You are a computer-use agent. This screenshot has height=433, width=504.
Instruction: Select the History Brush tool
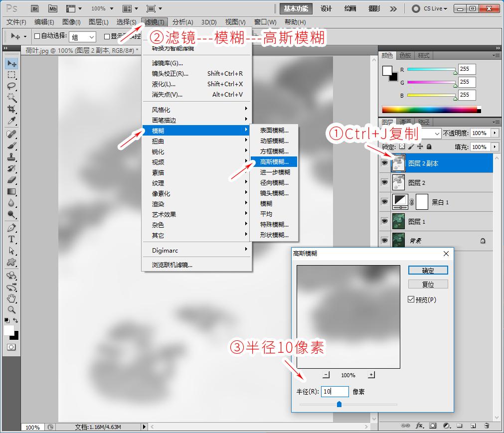[11, 168]
